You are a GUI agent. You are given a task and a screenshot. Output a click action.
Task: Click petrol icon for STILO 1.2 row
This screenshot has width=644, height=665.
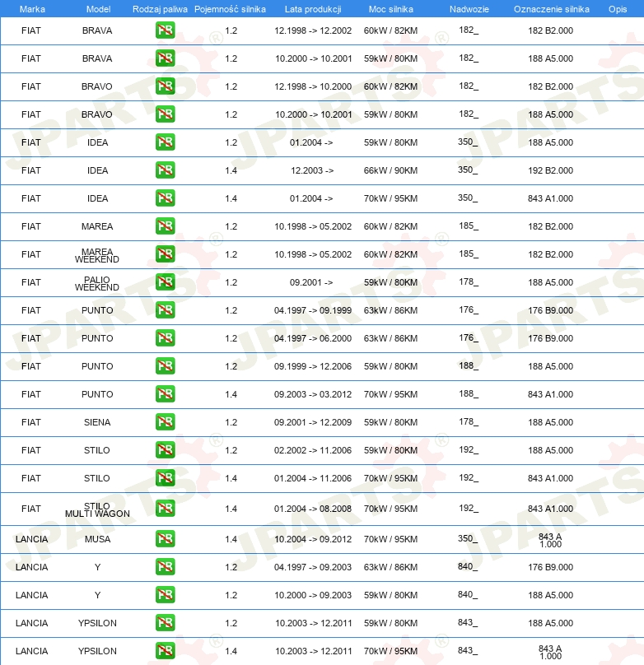[x=165, y=450]
